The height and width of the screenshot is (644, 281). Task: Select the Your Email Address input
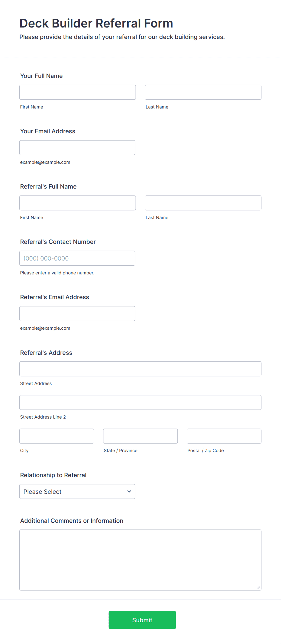(x=77, y=147)
